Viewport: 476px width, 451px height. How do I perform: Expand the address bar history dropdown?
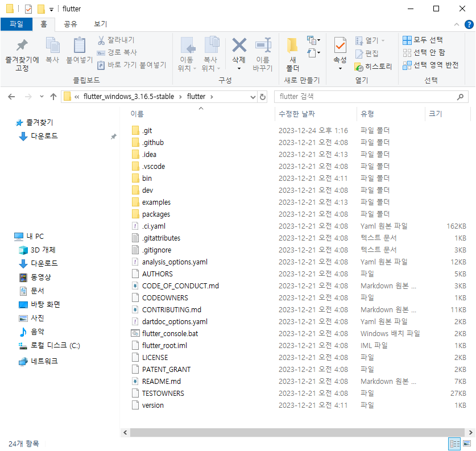pos(253,97)
